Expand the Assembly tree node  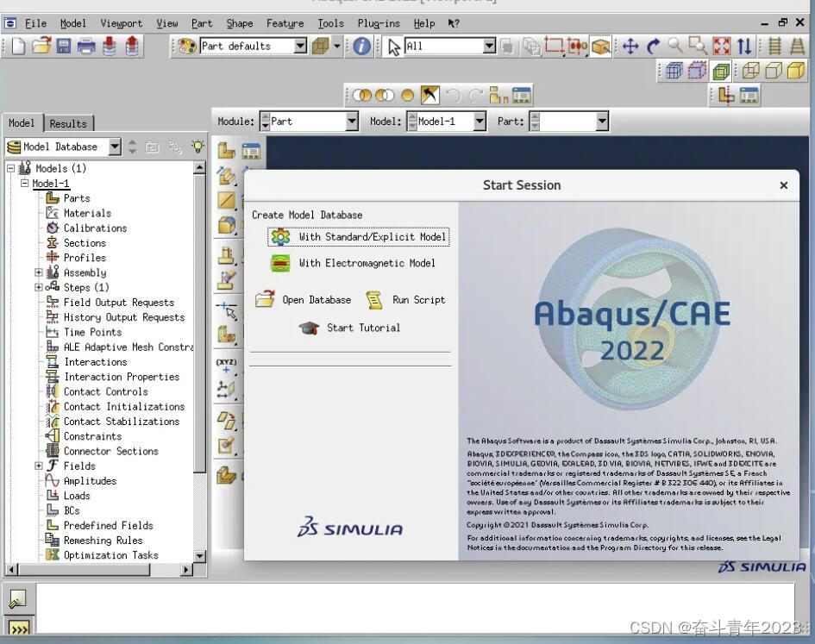click(x=39, y=272)
